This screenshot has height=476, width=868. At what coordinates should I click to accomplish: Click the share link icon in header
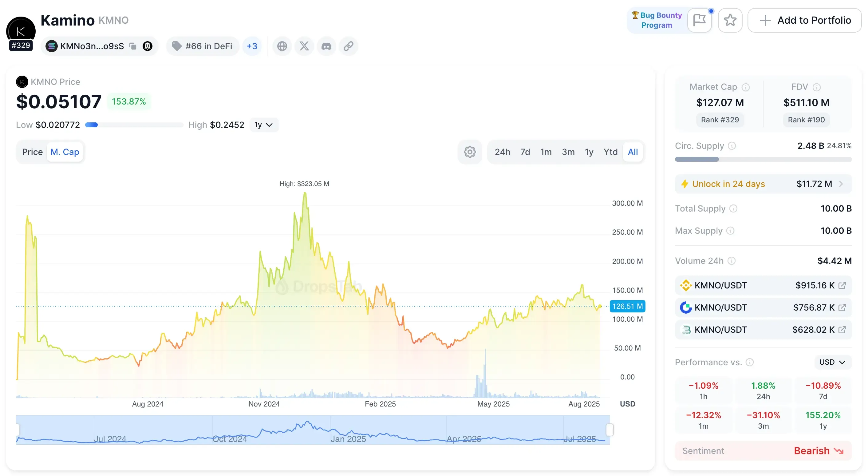[349, 46]
